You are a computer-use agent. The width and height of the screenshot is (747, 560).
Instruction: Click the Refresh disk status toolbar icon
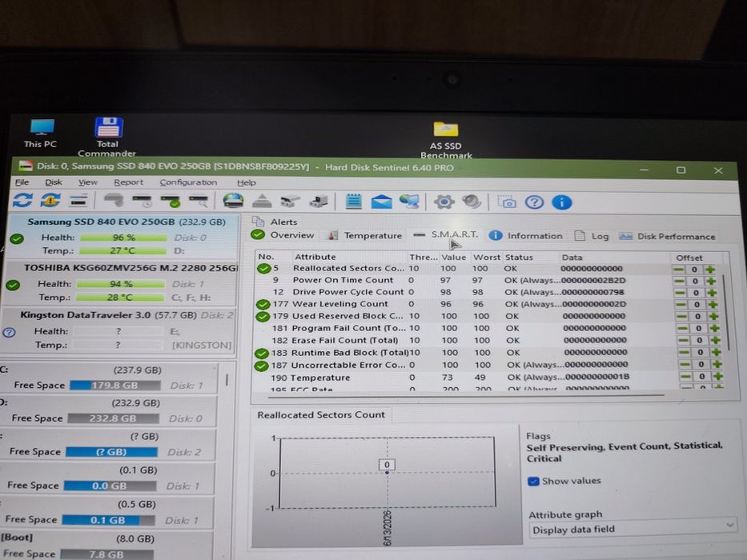[x=22, y=200]
